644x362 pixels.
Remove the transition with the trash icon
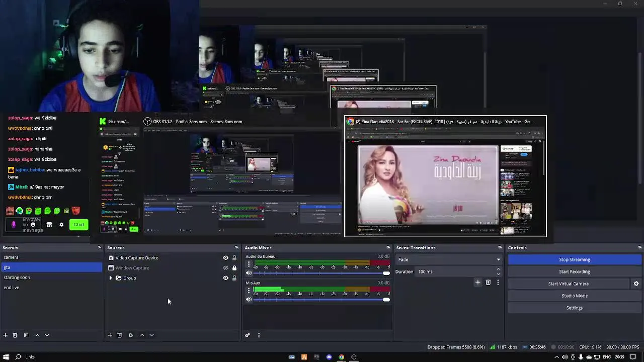pyautogui.click(x=488, y=283)
